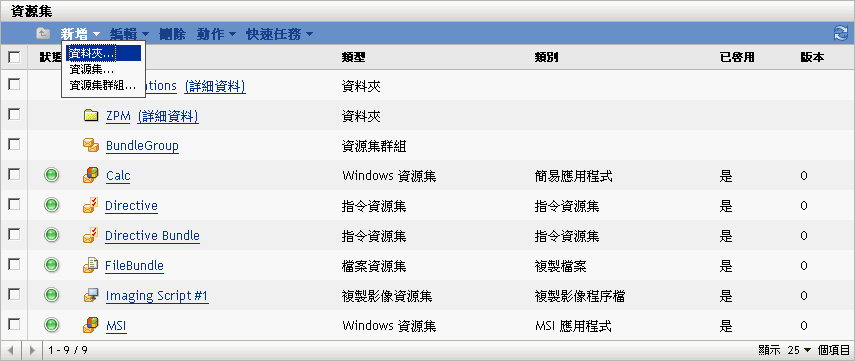This screenshot has height=361, width=855.
Task: Expand the 快速任務 dropdown
Action: (280, 34)
